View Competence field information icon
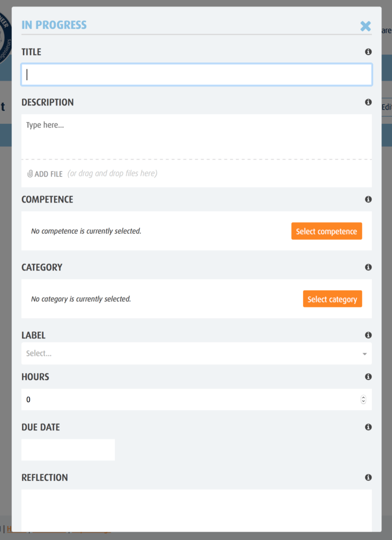The height and width of the screenshot is (540, 392). click(x=368, y=199)
